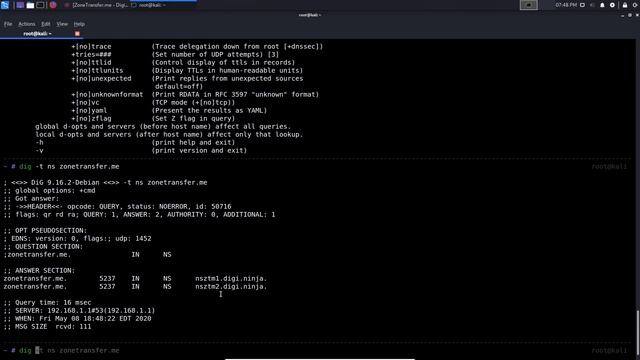
Task: Switch to the ZoneTransfer.me browser taskbar window
Action: [96, 5]
